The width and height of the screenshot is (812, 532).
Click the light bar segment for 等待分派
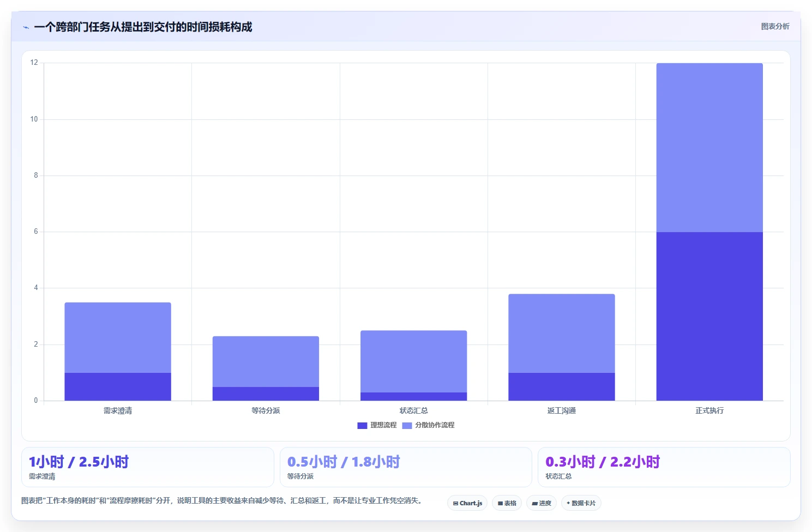click(266, 361)
